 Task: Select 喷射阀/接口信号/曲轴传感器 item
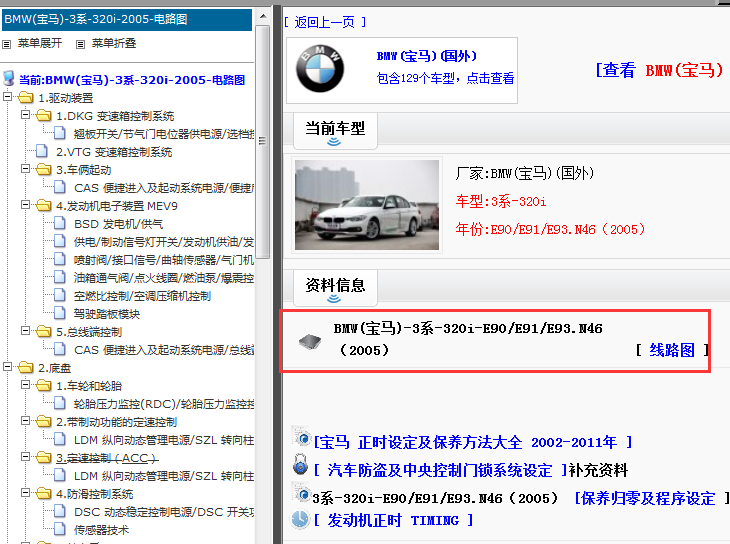(164, 260)
